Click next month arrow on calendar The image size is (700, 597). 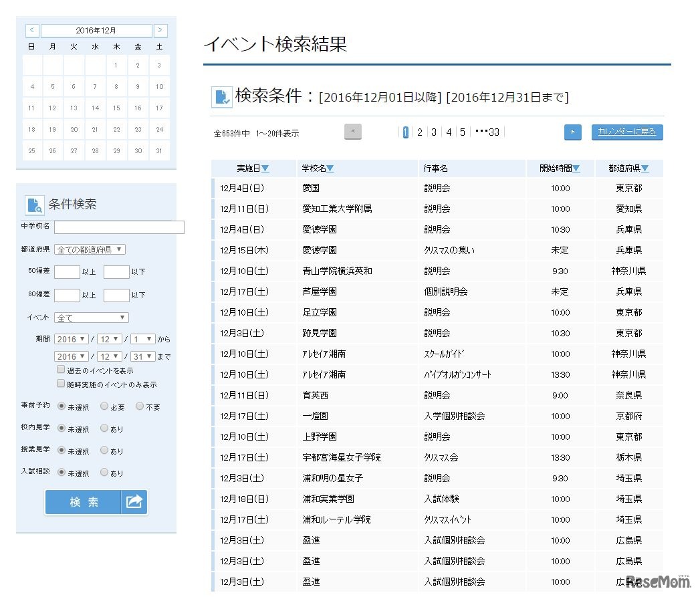tap(160, 31)
